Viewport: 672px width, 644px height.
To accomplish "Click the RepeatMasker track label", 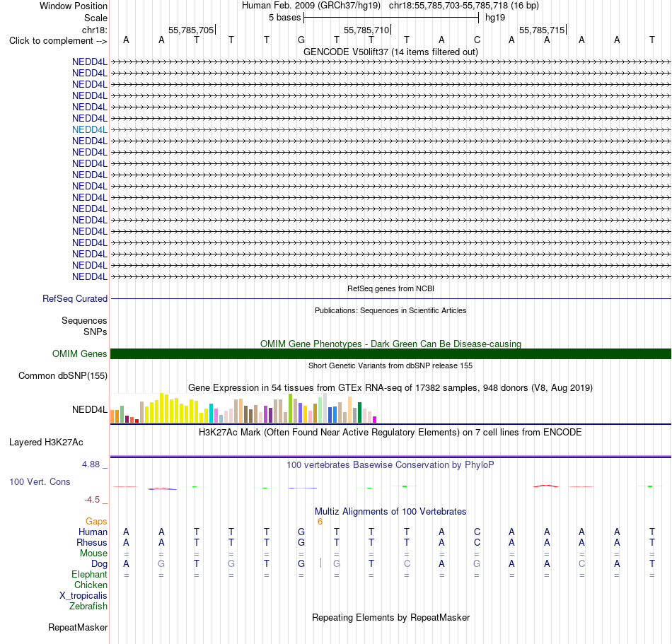I will click(78, 627).
